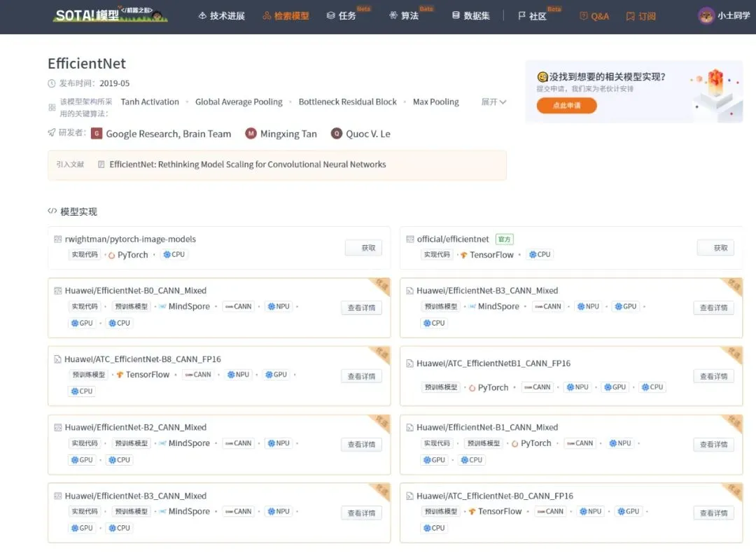This screenshot has height=556, width=756.
Task: Click TensorFlow icon in ATC_EfficientNet-B0 card
Action: [472, 512]
